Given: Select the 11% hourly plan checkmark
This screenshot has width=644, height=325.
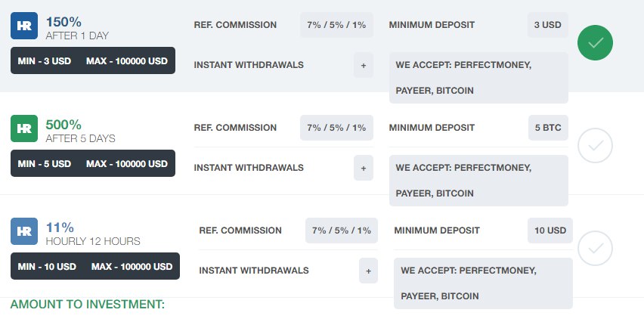Looking at the screenshot, I should [x=595, y=248].
